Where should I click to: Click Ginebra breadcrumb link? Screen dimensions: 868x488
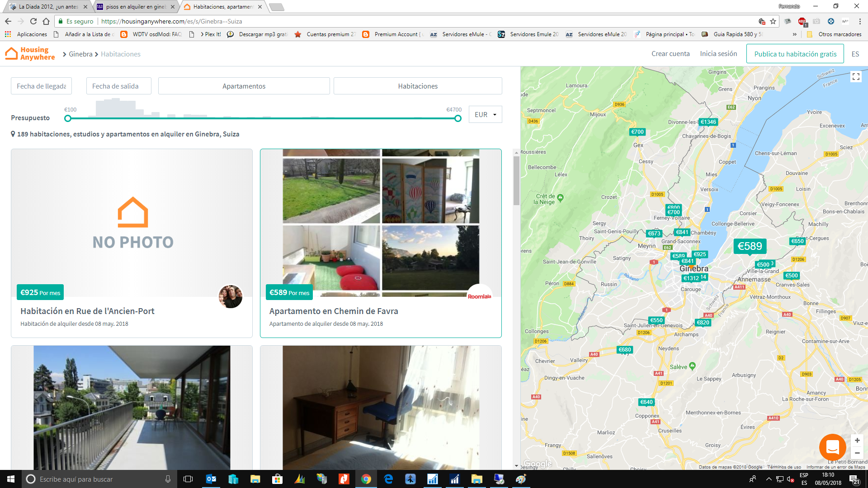click(80, 54)
